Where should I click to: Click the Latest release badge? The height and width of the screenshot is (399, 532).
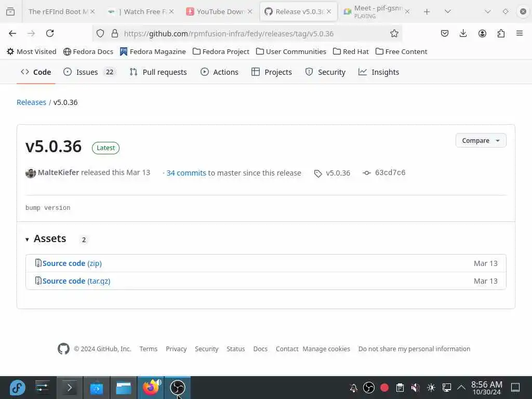[x=105, y=148]
